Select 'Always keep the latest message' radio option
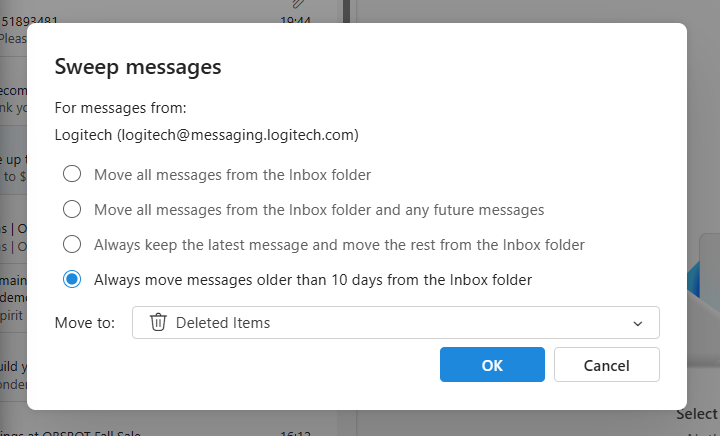The height and width of the screenshot is (436, 720). [x=72, y=244]
